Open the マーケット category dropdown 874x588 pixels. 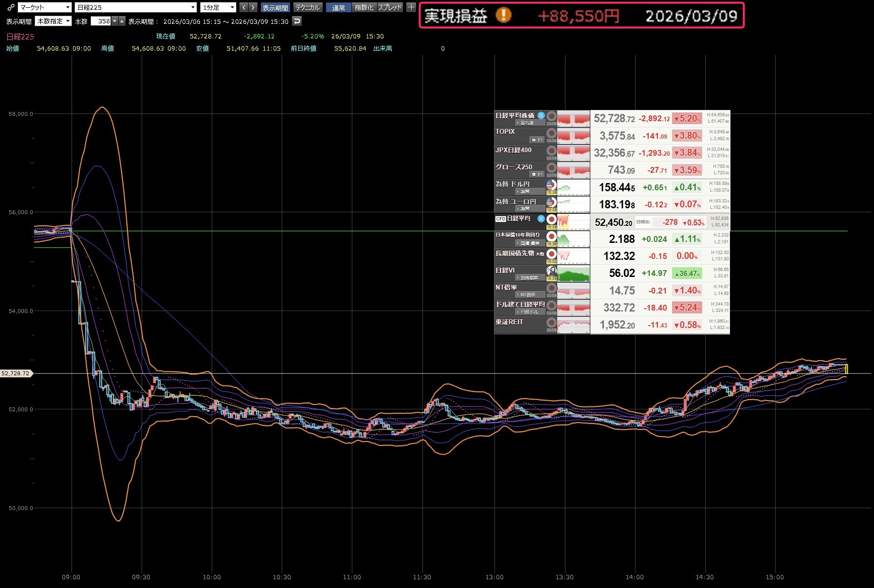point(45,7)
